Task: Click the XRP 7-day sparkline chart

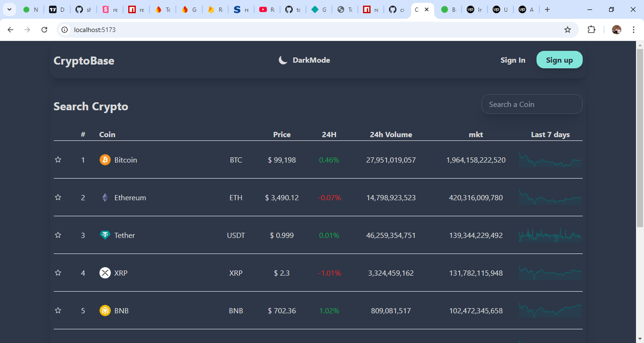Action: (x=550, y=273)
